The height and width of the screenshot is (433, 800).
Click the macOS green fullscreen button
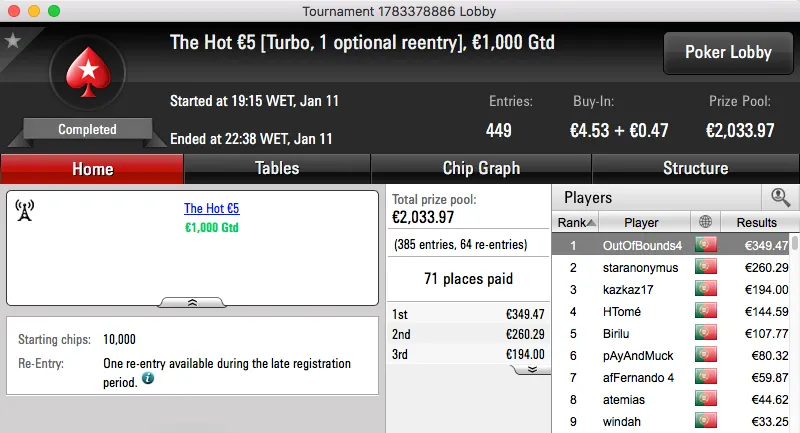point(53,10)
